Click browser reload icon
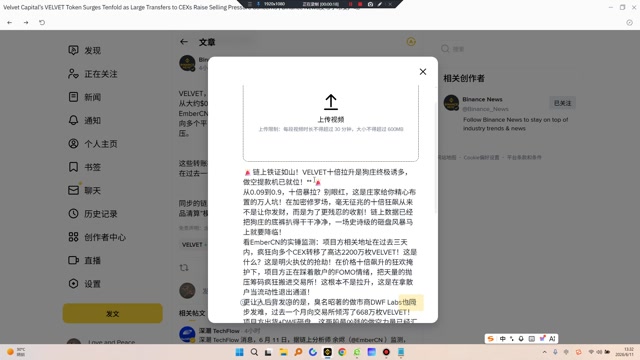 [42, 22]
